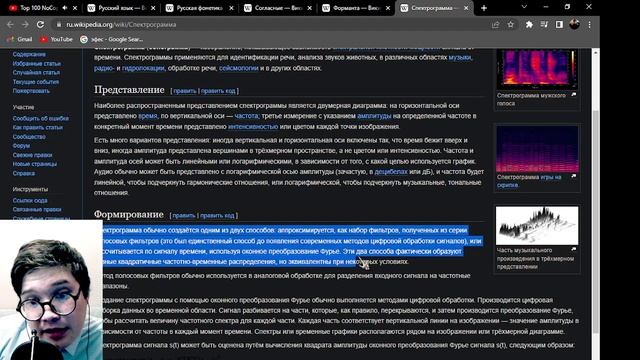Click the Пожертвовать link
This screenshot has height=360, width=640.
[x=31, y=91]
